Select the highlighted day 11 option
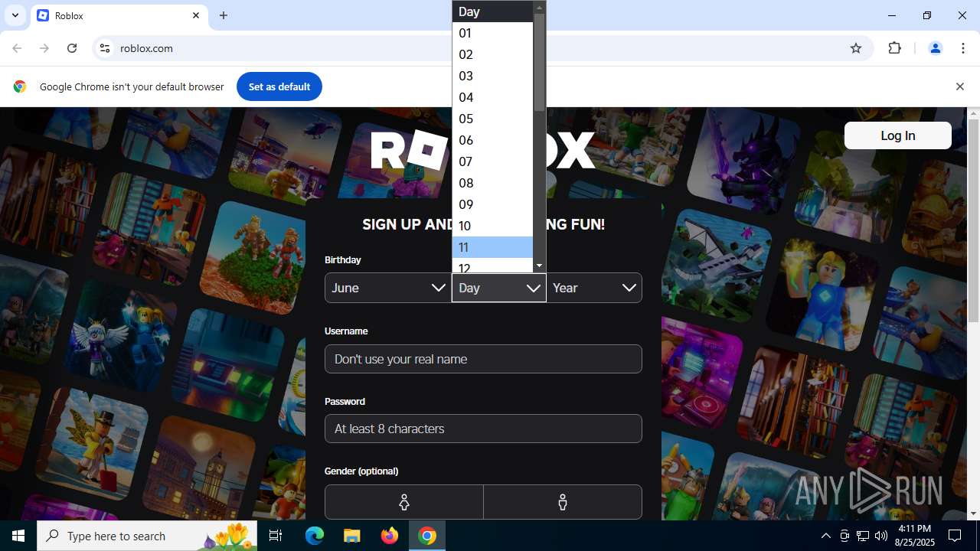 tap(492, 247)
